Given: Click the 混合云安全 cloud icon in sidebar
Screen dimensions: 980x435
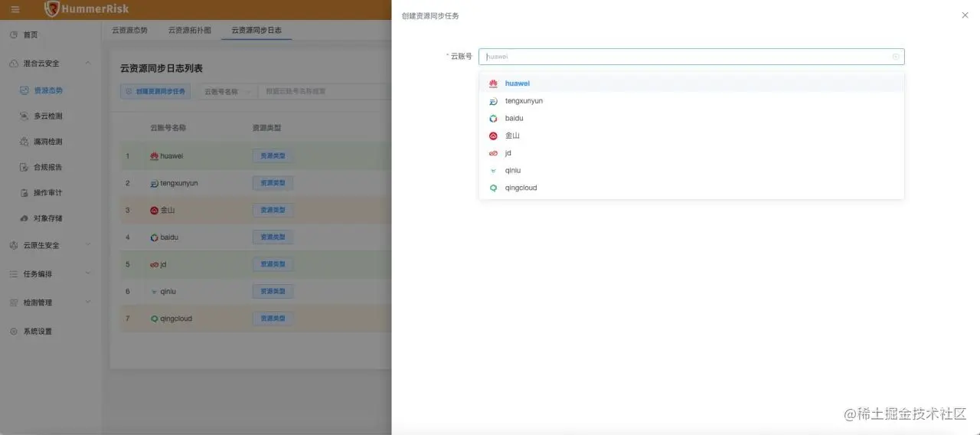Looking at the screenshot, I should click(13, 64).
